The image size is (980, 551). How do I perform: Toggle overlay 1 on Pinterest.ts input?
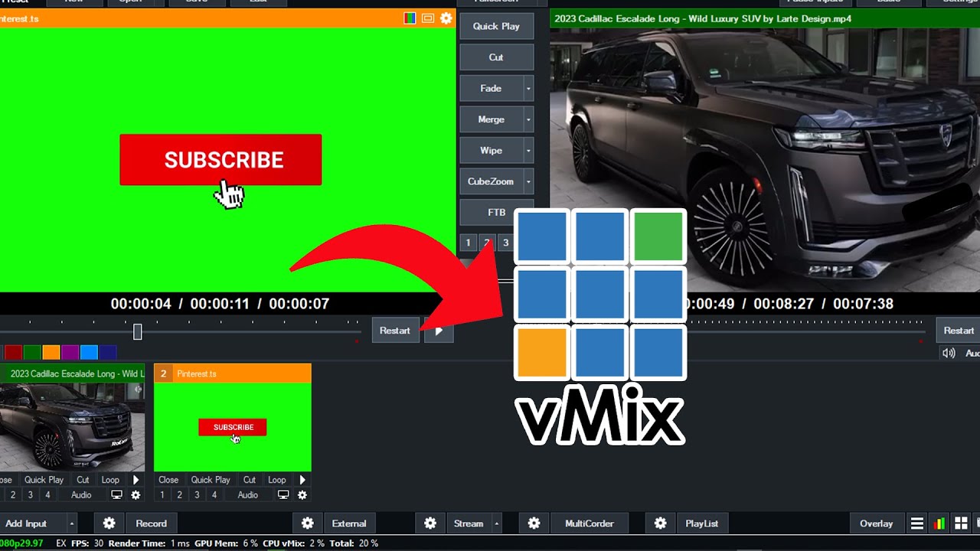pyautogui.click(x=162, y=495)
